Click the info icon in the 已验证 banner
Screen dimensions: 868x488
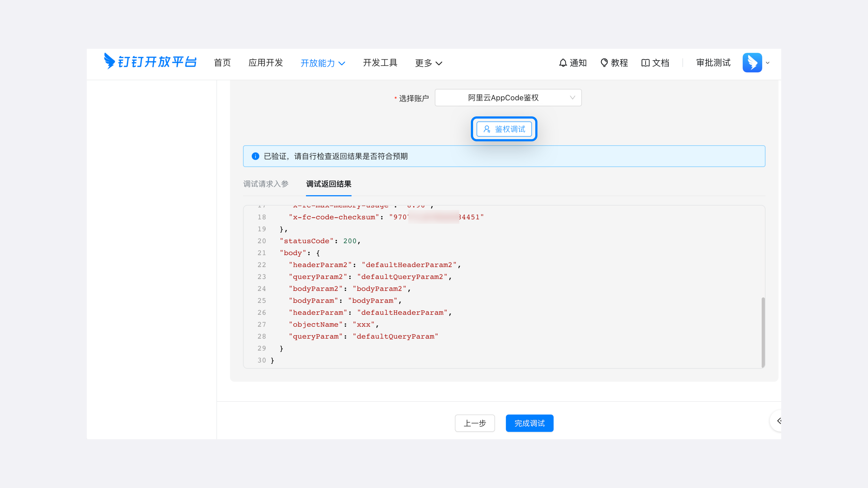click(255, 156)
